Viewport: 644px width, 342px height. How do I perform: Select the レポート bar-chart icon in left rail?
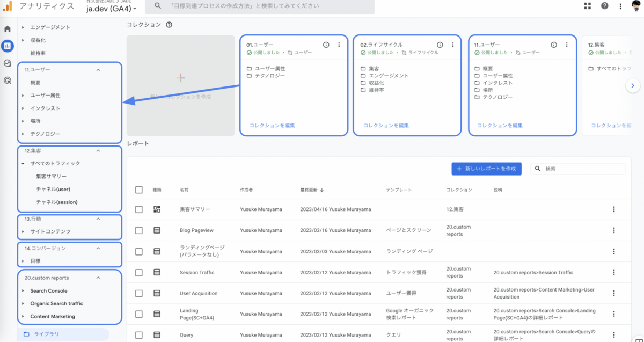tap(6, 46)
